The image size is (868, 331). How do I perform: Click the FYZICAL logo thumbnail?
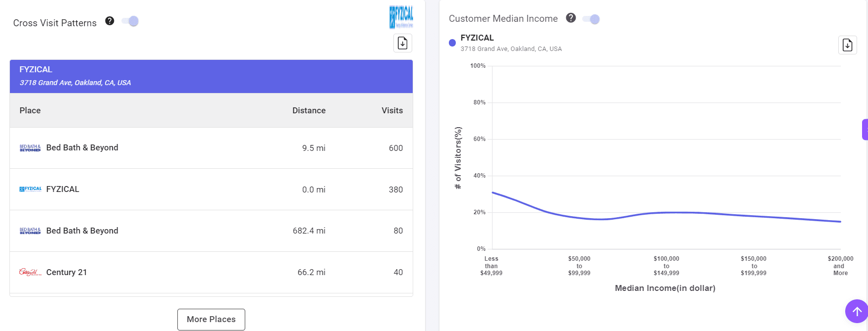point(401,17)
